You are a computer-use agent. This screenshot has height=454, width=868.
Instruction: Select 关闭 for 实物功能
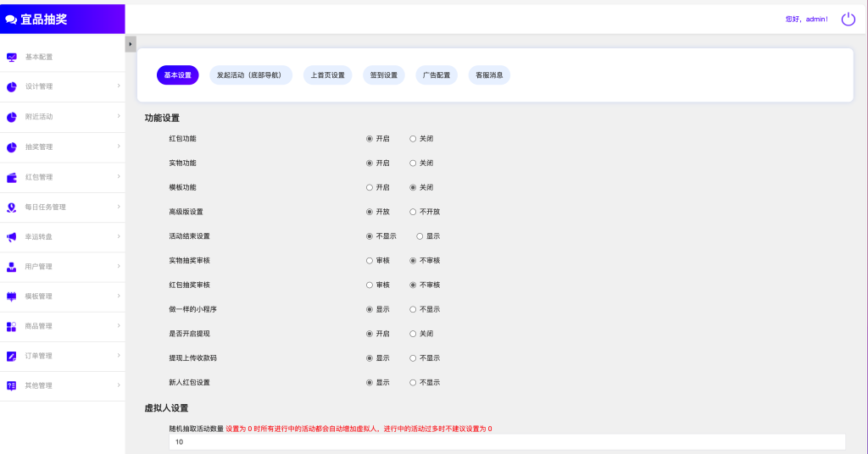[x=413, y=163]
